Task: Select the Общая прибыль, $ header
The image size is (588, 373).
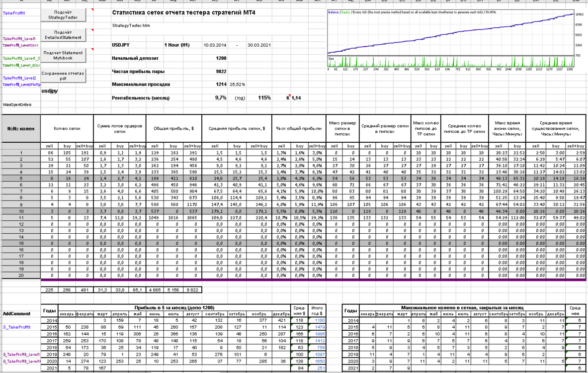Action: (173, 128)
